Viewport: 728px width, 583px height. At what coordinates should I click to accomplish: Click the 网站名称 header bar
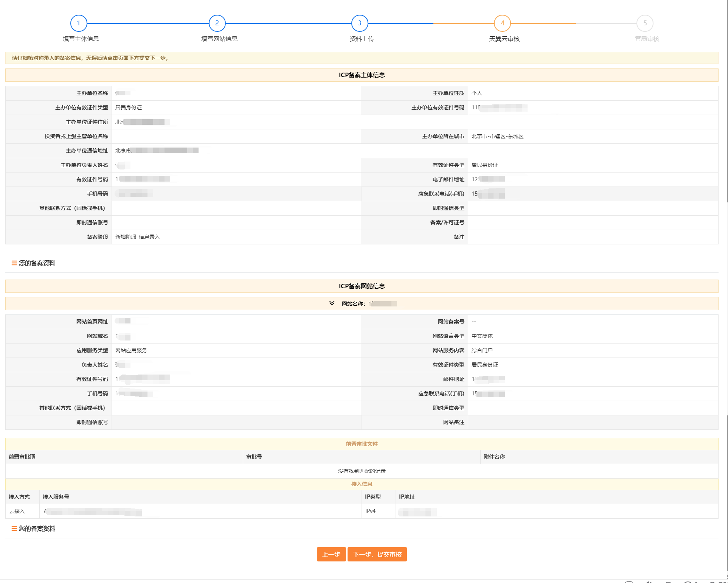pos(362,303)
